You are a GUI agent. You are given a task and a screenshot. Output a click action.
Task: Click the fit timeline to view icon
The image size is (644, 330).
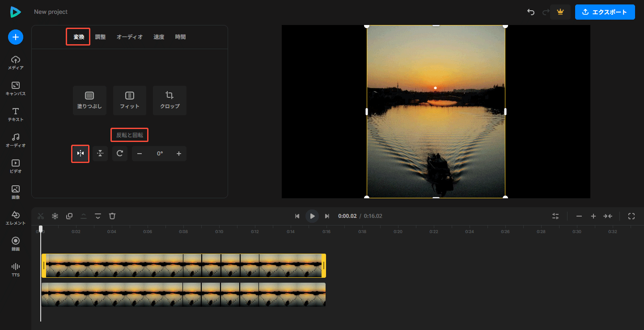tap(608, 216)
